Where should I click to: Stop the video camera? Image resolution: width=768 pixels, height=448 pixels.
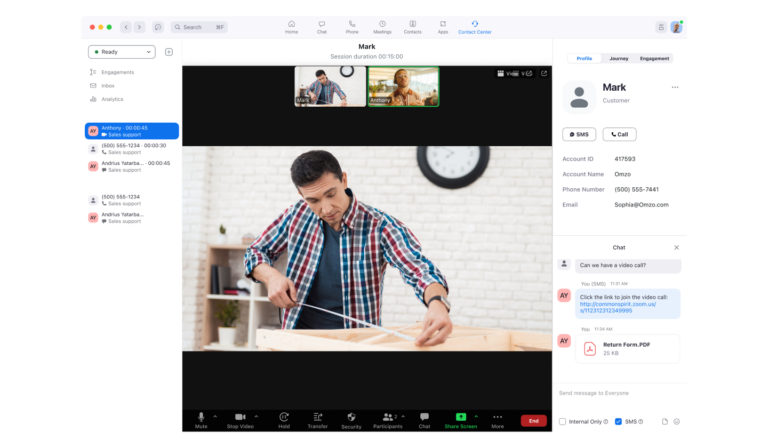click(x=240, y=420)
